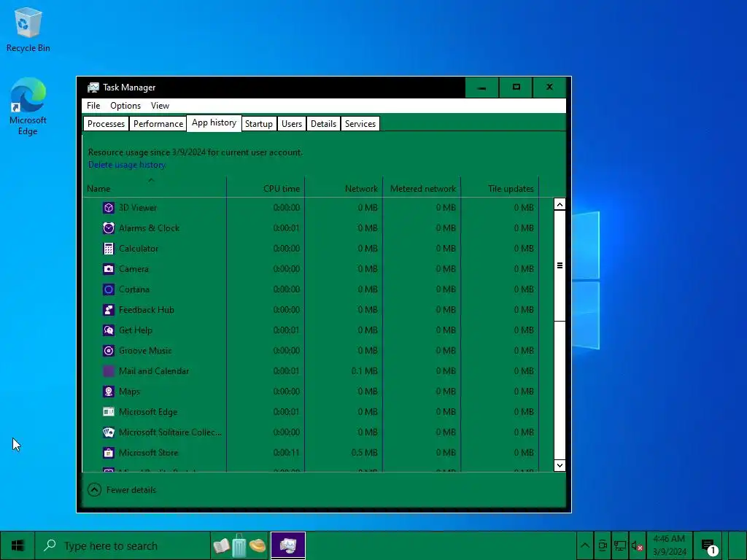Select the 'Groove Music' row name
The width and height of the screenshot is (747, 560).
pos(145,351)
